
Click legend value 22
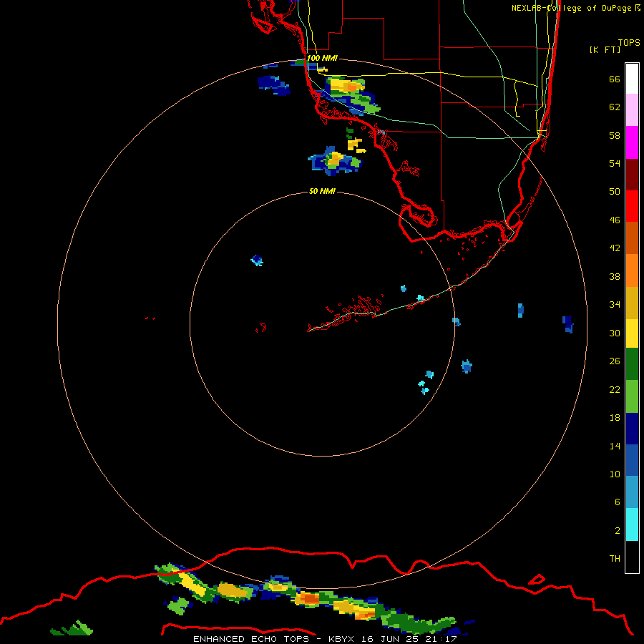[x=615, y=390]
